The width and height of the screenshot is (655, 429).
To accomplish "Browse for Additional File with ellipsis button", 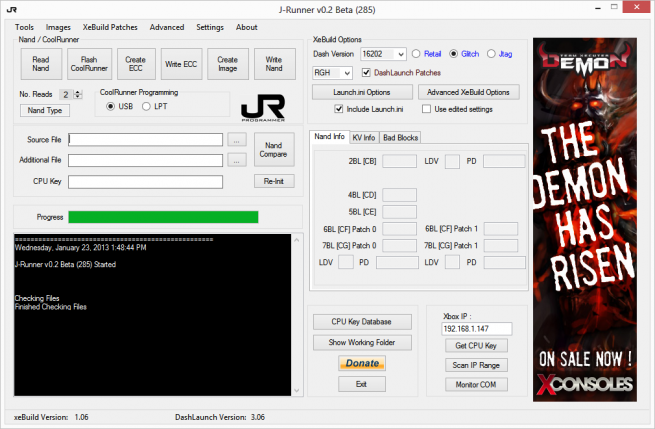I will (x=236, y=160).
